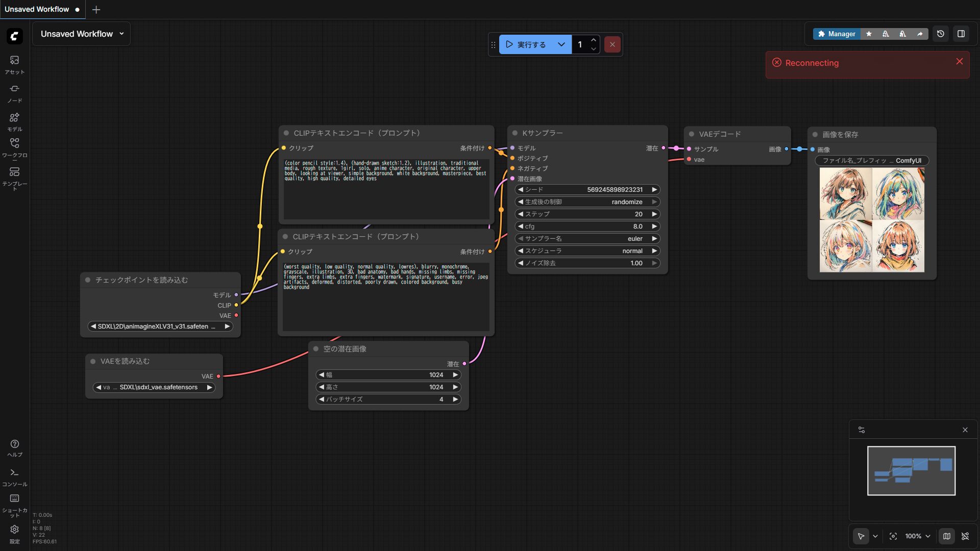The image size is (980, 551).
Task: Open the Assets sidebar panel
Action: click(x=14, y=64)
